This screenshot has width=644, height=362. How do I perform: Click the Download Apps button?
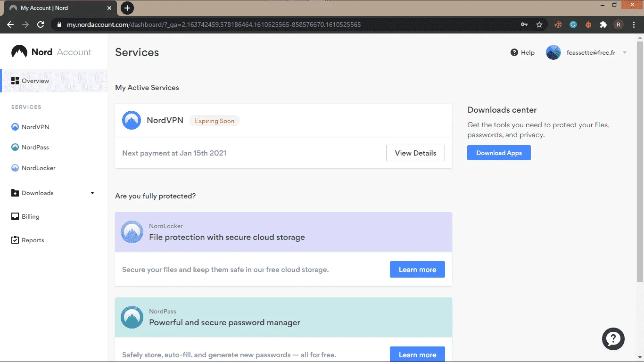[499, 153]
